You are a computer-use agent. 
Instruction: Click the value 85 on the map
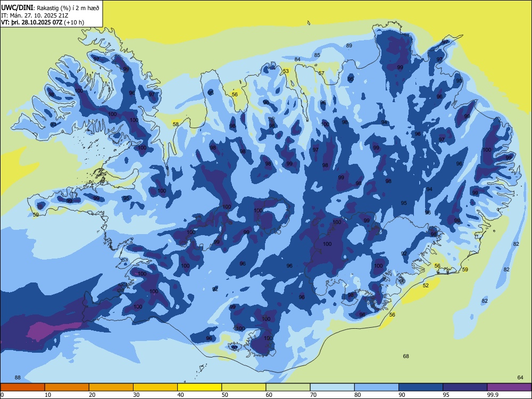click(317, 55)
